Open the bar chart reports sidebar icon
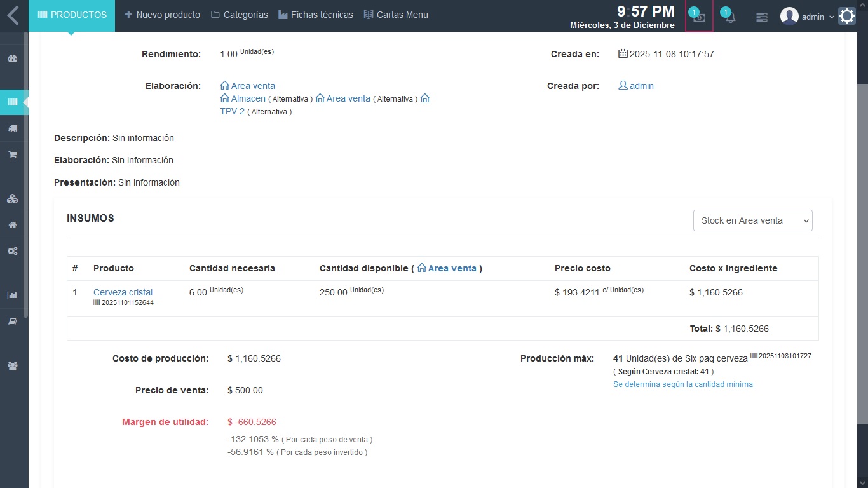 [12, 295]
